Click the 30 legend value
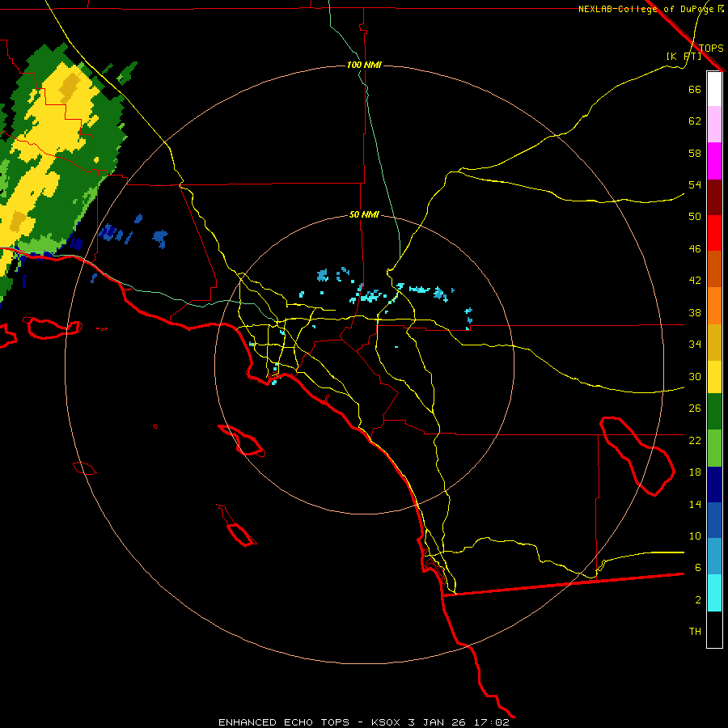728x728 pixels. point(695,376)
